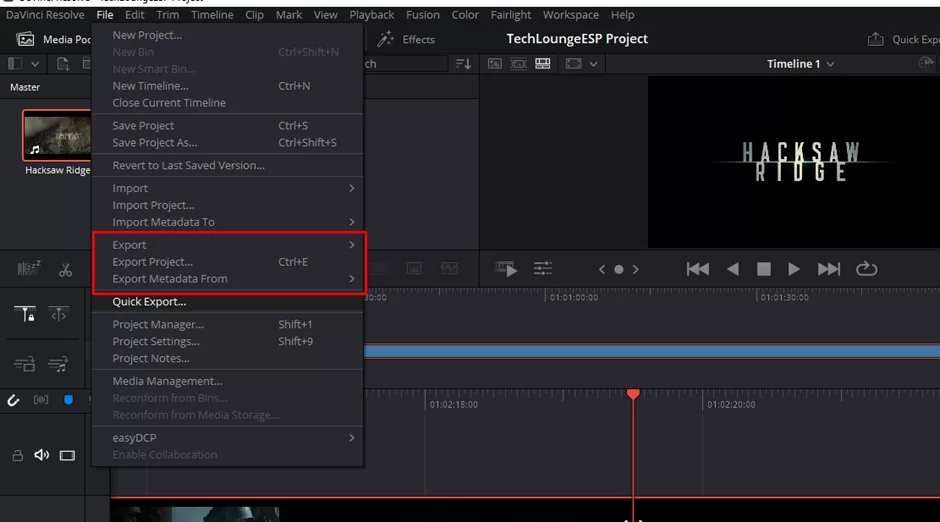Open the Edit menu
This screenshot has width=940, height=522.
tap(135, 15)
